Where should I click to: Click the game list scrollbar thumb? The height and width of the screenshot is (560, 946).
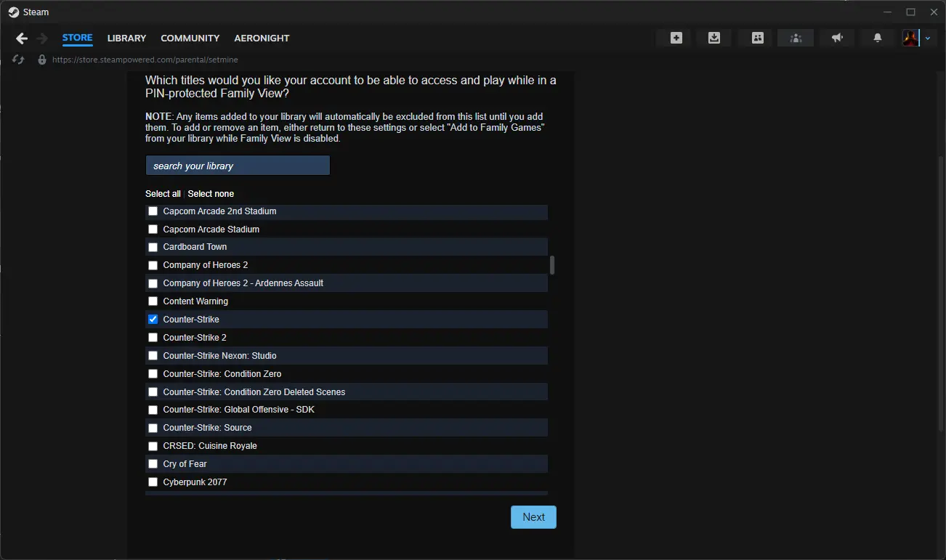coord(552,265)
